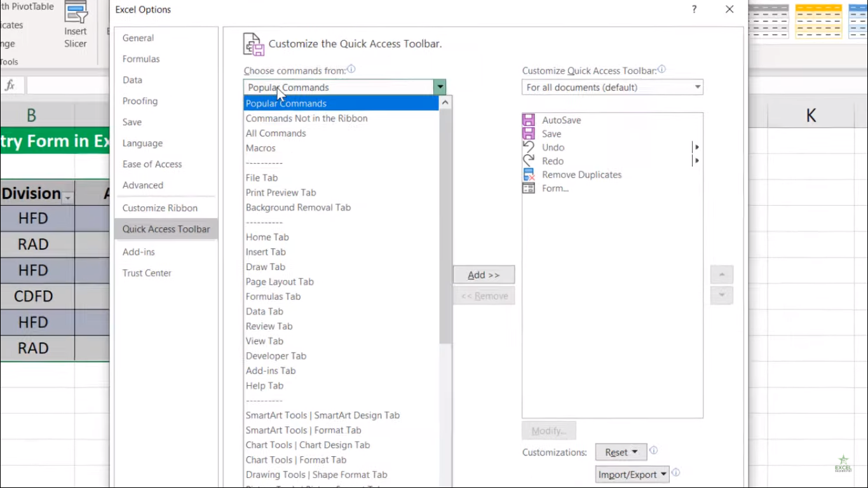Expand the Redo submenu arrow
This screenshot has height=488, width=868.
(697, 161)
